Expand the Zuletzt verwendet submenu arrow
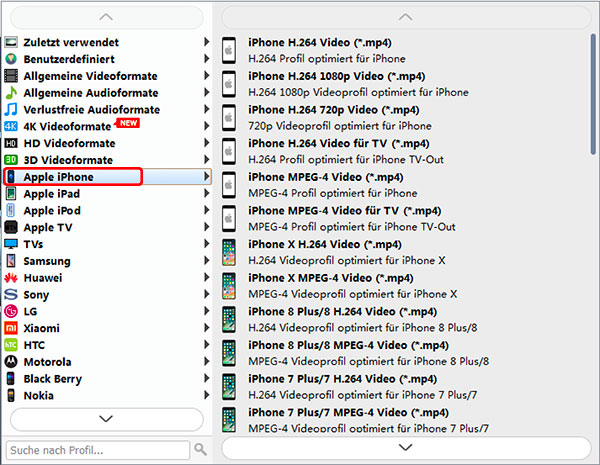 (207, 42)
